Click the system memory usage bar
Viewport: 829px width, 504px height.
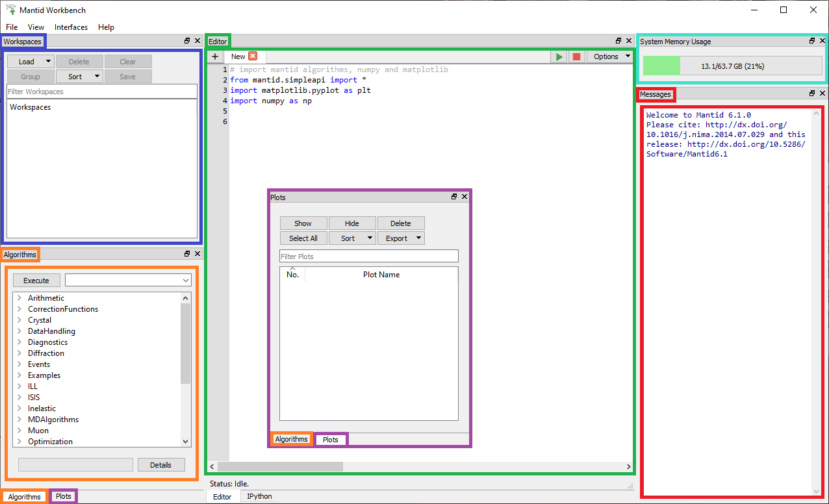[x=732, y=66]
